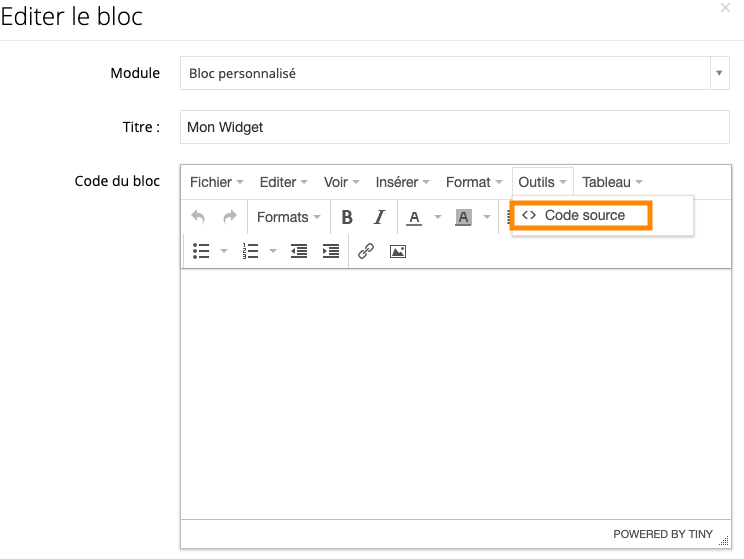Close the Outils menu
Image resolution: width=744 pixels, height=559 pixels.
[x=542, y=182]
